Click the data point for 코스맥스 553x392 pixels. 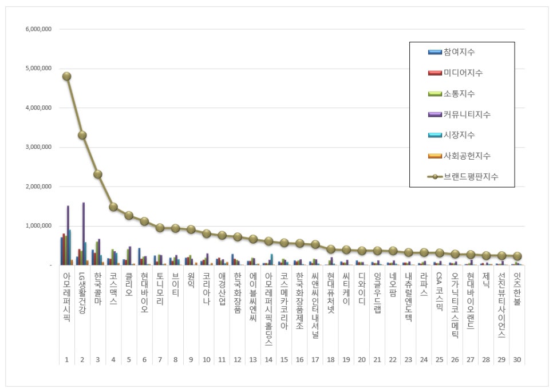[113, 207]
